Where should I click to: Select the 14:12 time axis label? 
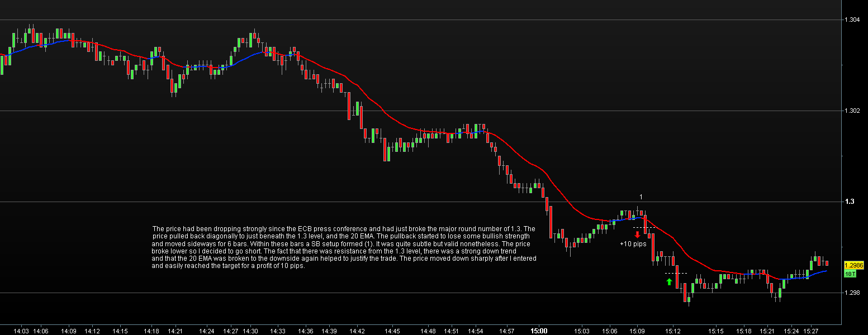(x=92, y=331)
